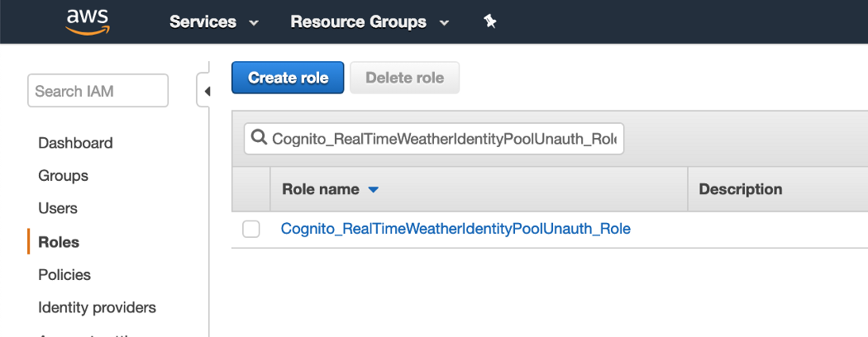Click into the role name filter box
The height and width of the screenshot is (337, 868).
pos(434,138)
